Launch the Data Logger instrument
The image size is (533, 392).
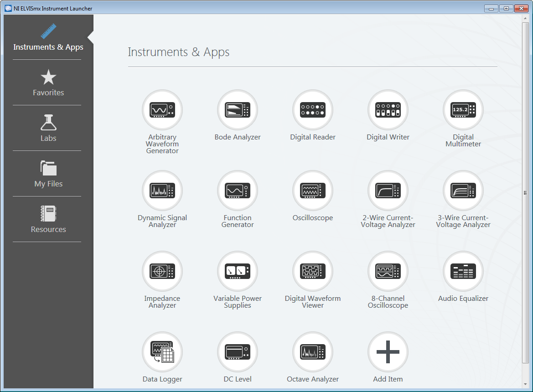(162, 352)
